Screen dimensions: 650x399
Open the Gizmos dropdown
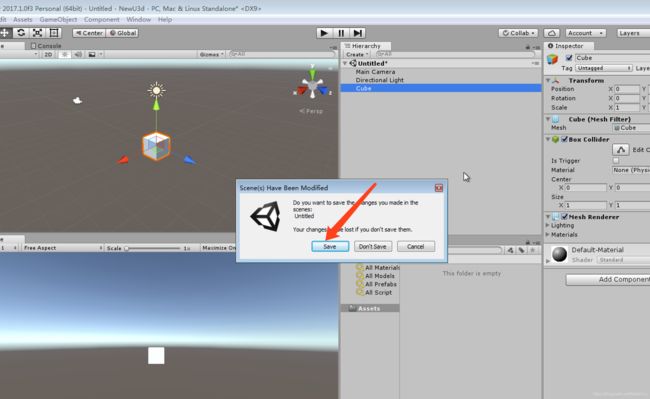click(x=211, y=54)
